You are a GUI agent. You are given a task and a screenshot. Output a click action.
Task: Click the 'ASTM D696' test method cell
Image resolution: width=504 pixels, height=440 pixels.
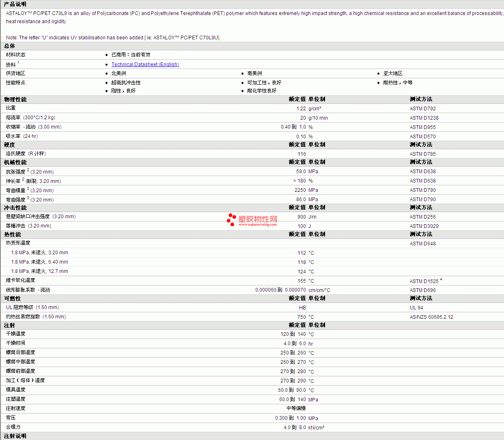423,290
